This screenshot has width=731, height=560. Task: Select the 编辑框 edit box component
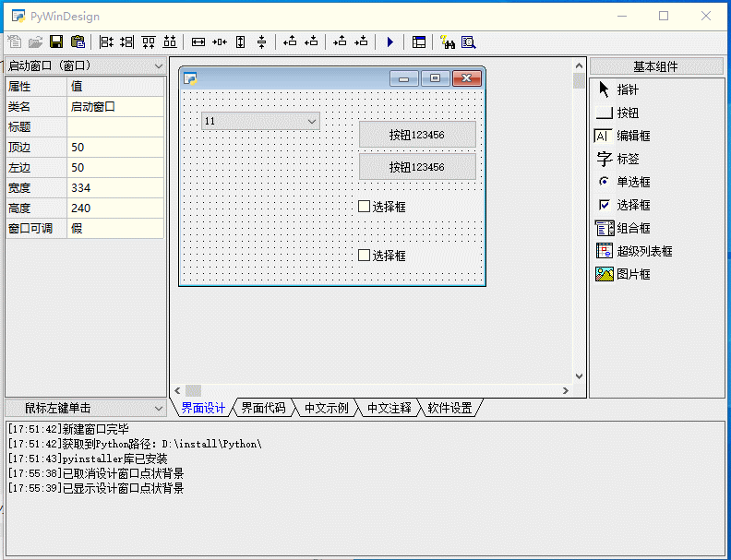coord(623,136)
